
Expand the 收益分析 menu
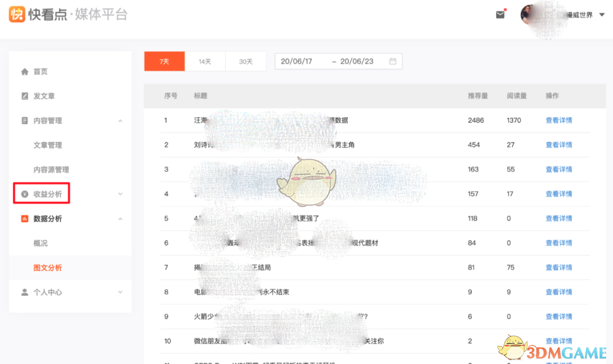121,194
